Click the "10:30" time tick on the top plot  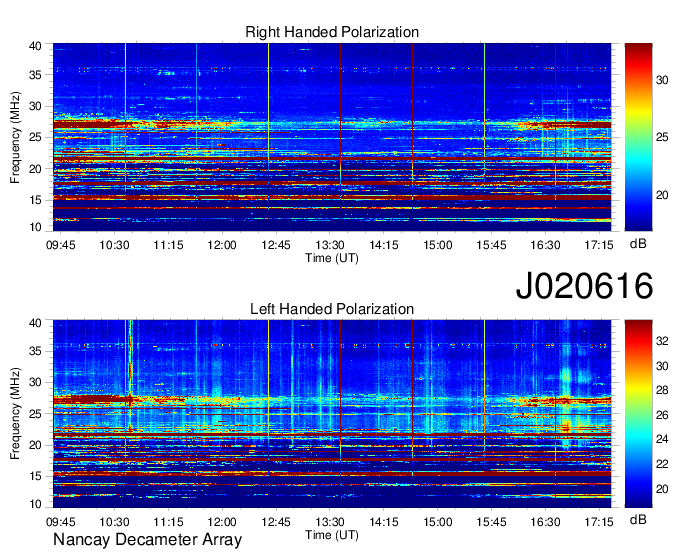(x=114, y=245)
